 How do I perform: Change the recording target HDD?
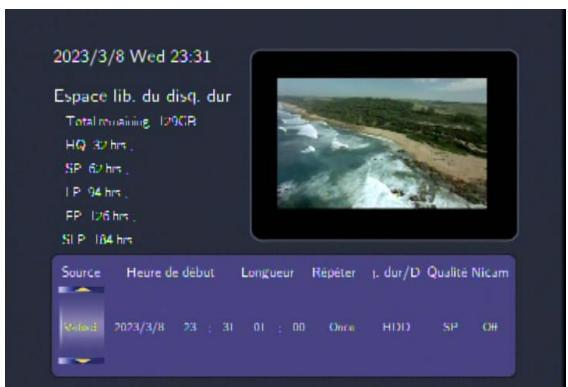click(x=396, y=327)
